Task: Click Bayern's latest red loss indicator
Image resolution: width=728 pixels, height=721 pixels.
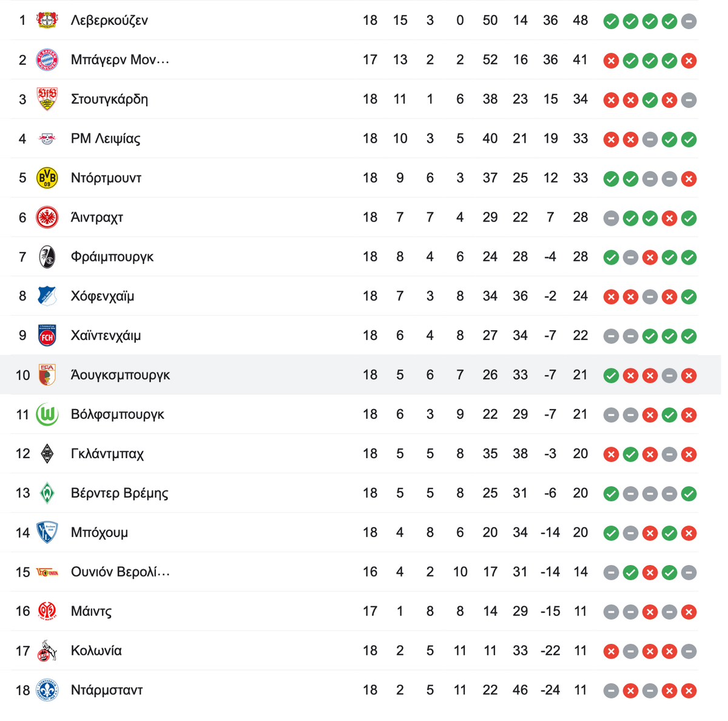Action: pos(689,61)
